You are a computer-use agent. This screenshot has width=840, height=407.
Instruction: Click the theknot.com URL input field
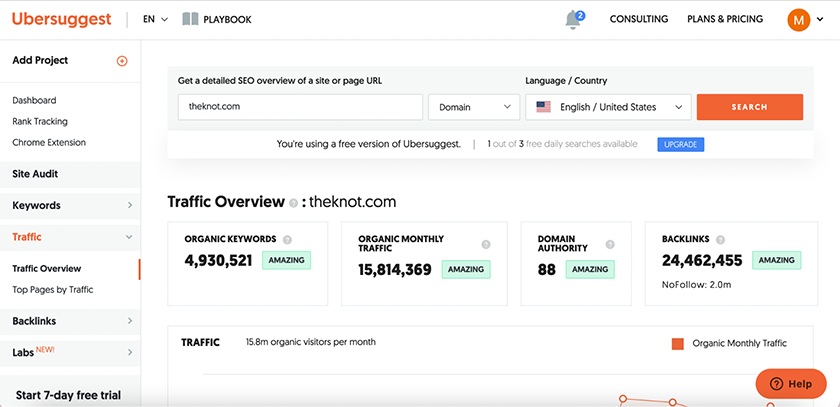pos(301,107)
